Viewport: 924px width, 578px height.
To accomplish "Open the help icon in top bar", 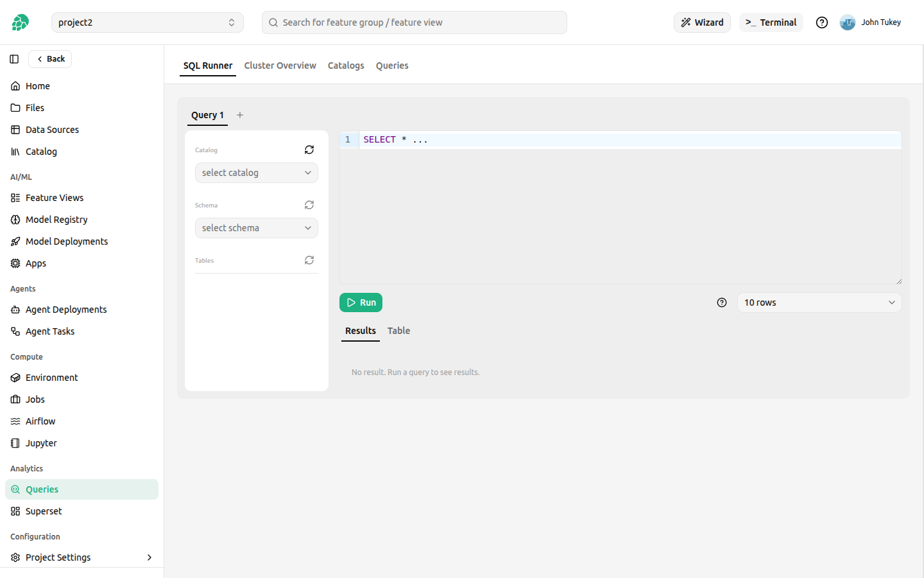I will tap(822, 22).
